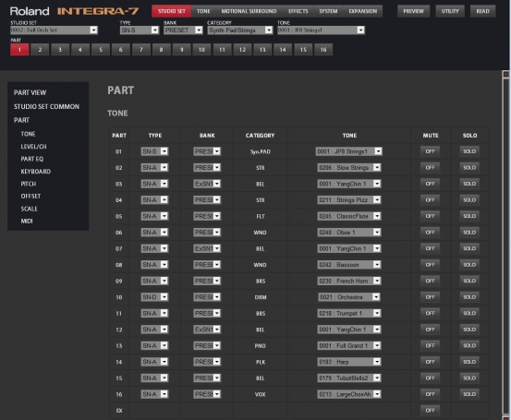Select part button 10

(x=201, y=50)
